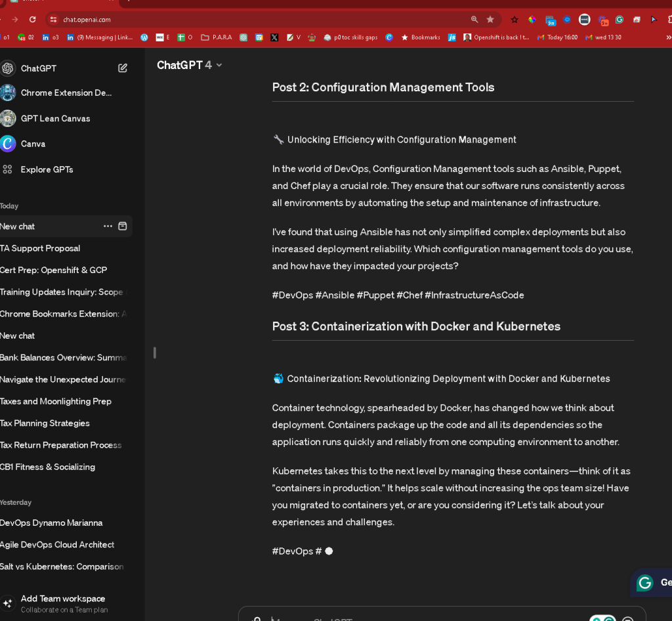Click the Post 2: Configuration Management Tools heading

383,87
